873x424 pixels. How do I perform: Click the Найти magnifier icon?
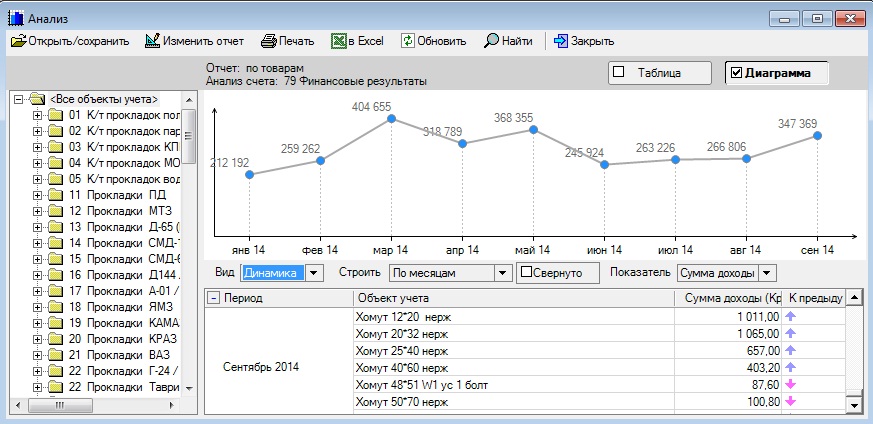[491, 41]
